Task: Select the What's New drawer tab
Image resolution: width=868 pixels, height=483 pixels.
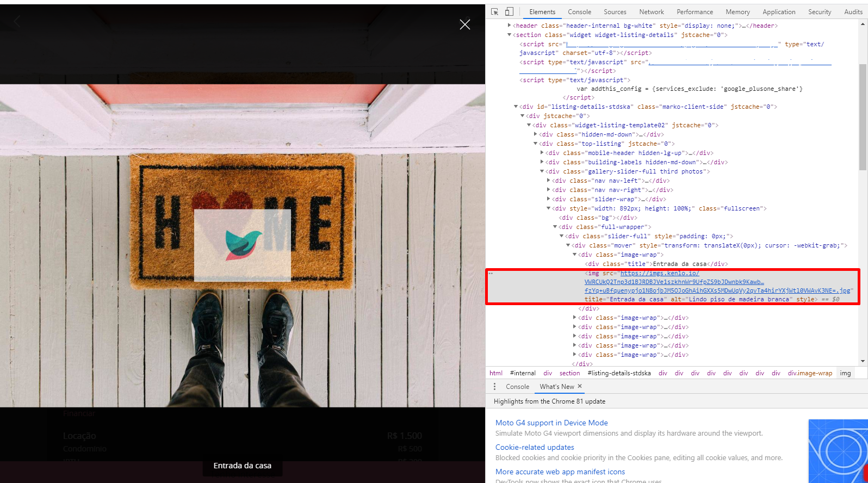Action: coord(557,387)
